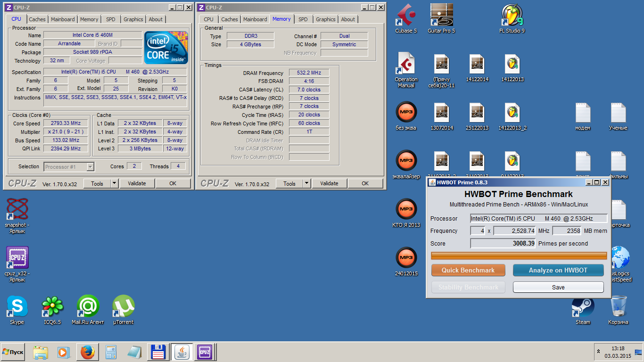Screen dimensions: 644x362
Task: Launch Skype from the desktop
Action: [17, 310]
